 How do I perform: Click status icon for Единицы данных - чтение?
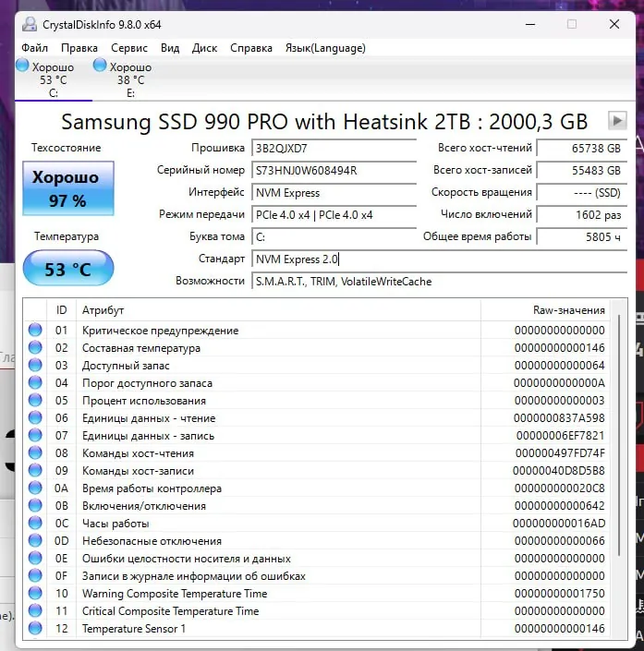tap(35, 417)
